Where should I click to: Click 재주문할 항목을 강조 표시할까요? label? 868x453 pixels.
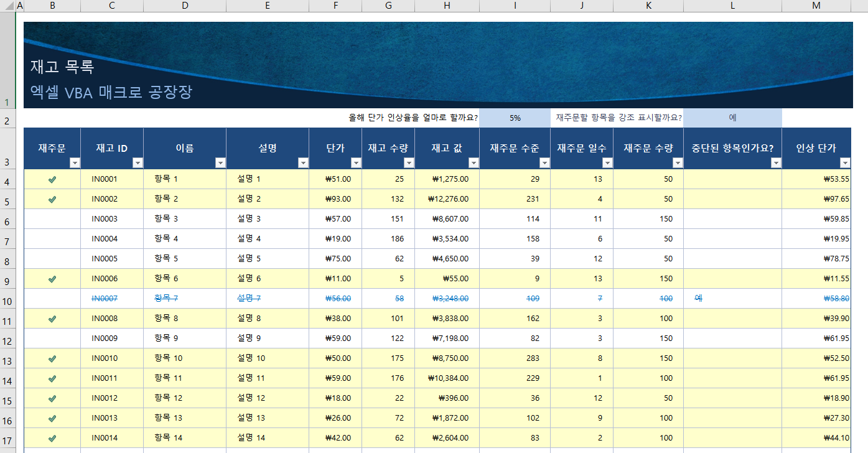click(618, 118)
